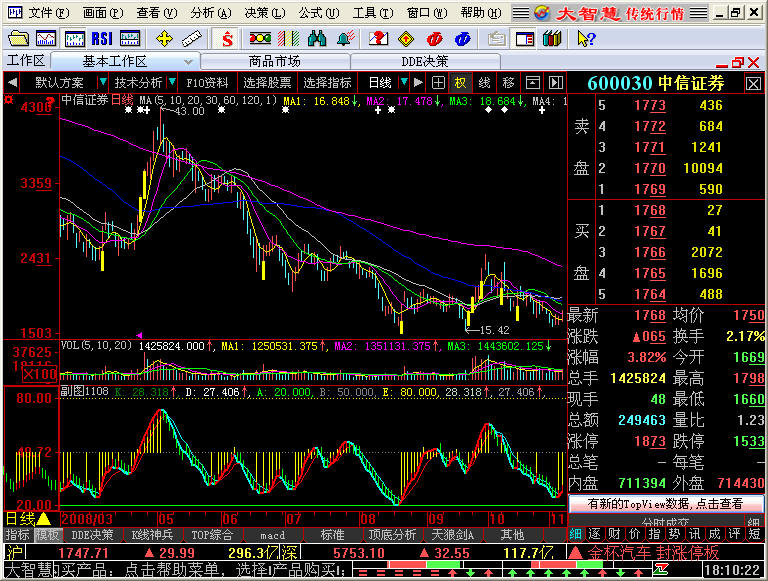Toggle 指标 mode at bottom left

click(17, 534)
